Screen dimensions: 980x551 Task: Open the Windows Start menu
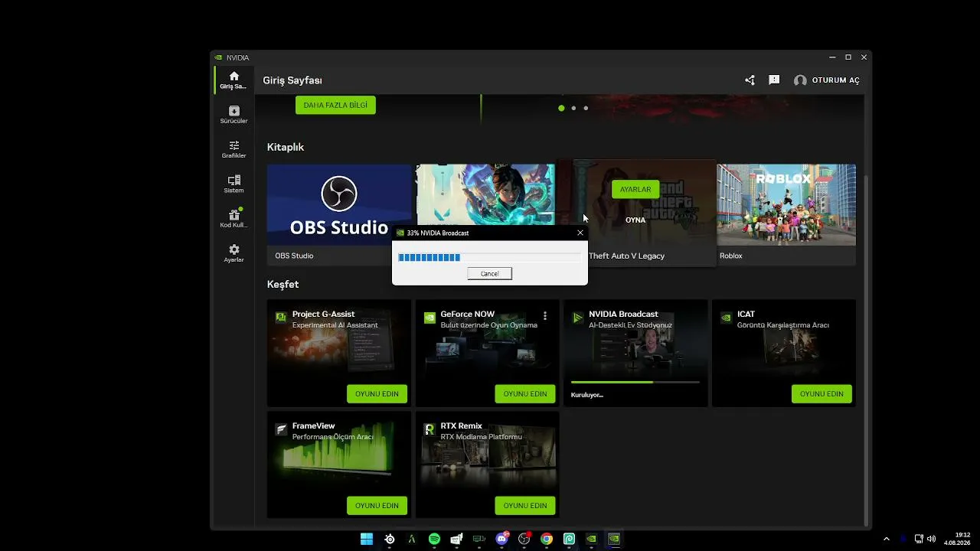[x=367, y=539]
